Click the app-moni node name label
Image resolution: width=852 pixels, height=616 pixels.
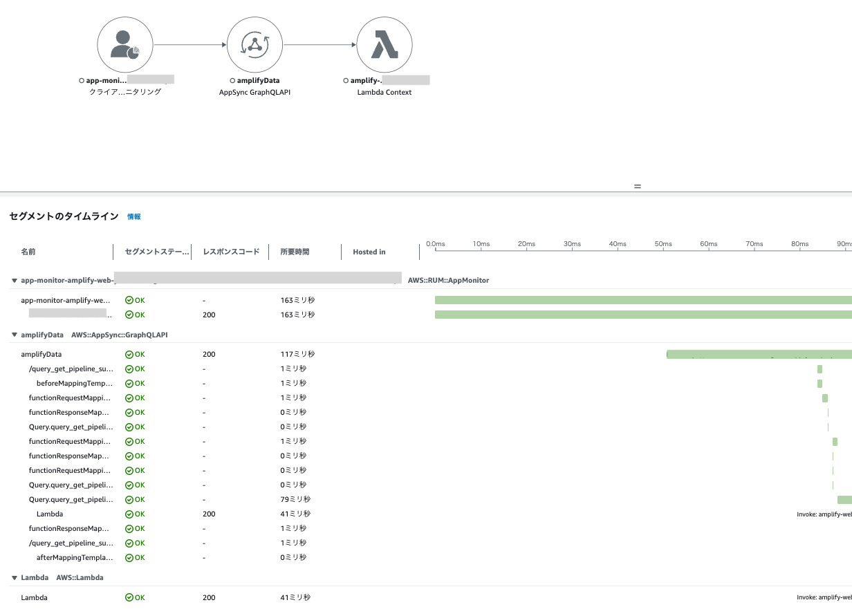click(106, 81)
